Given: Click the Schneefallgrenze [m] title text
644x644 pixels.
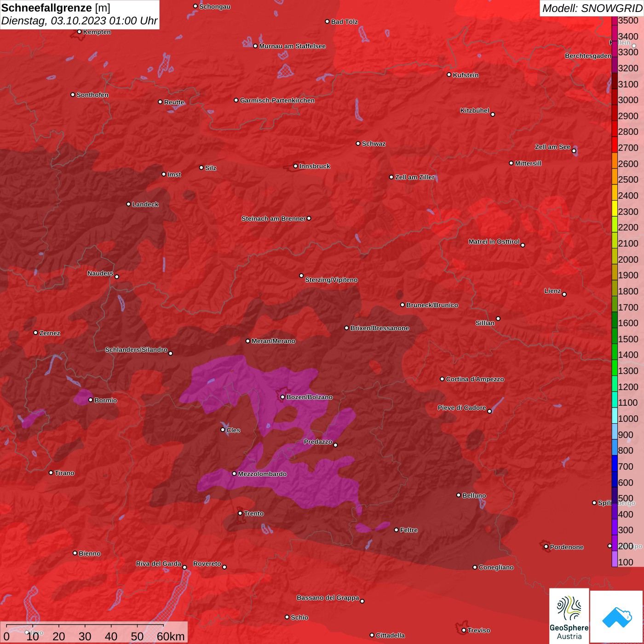Looking at the screenshot, I should [56, 8].
